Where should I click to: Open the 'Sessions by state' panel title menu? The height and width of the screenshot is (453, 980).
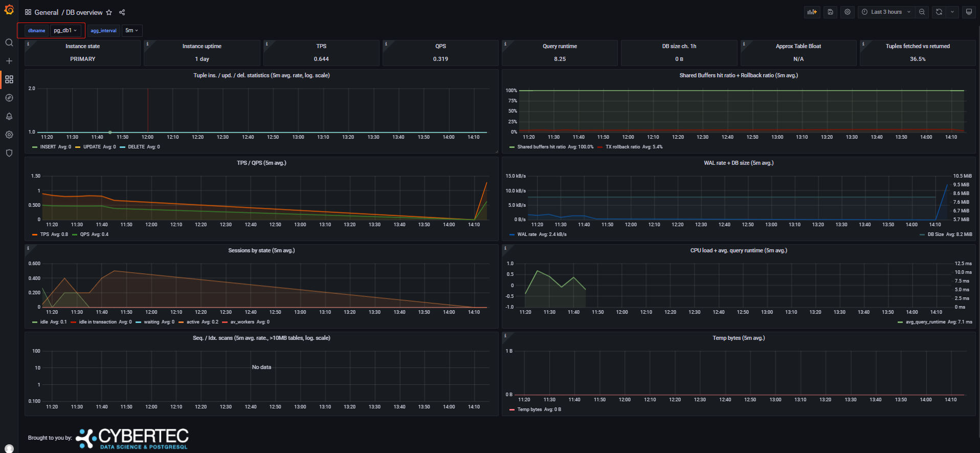click(261, 250)
